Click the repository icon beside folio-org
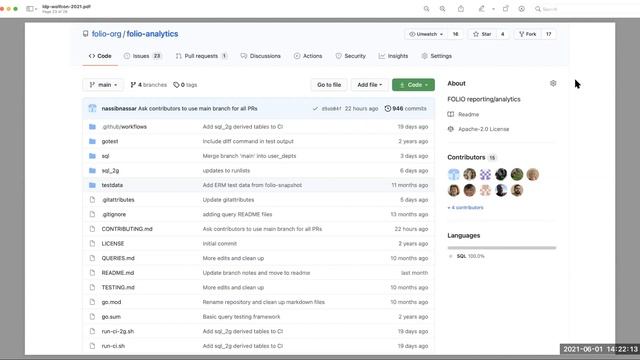 click(x=85, y=34)
